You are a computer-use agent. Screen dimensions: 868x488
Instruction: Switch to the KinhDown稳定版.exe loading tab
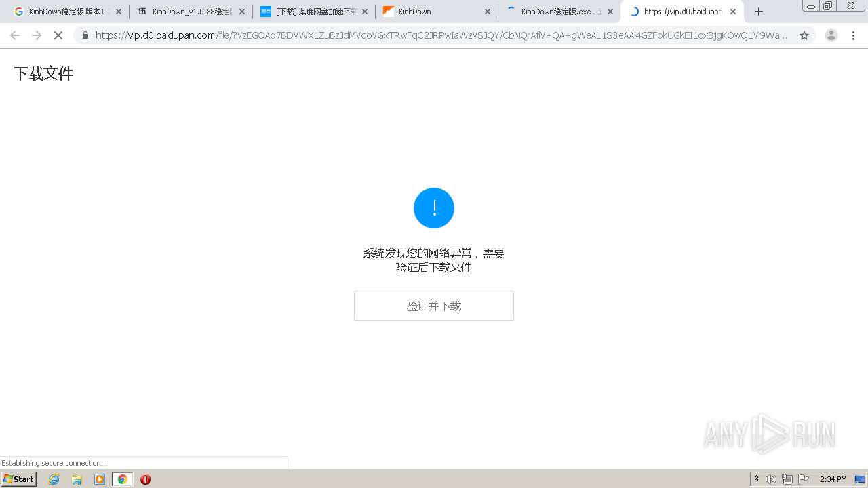click(x=559, y=12)
